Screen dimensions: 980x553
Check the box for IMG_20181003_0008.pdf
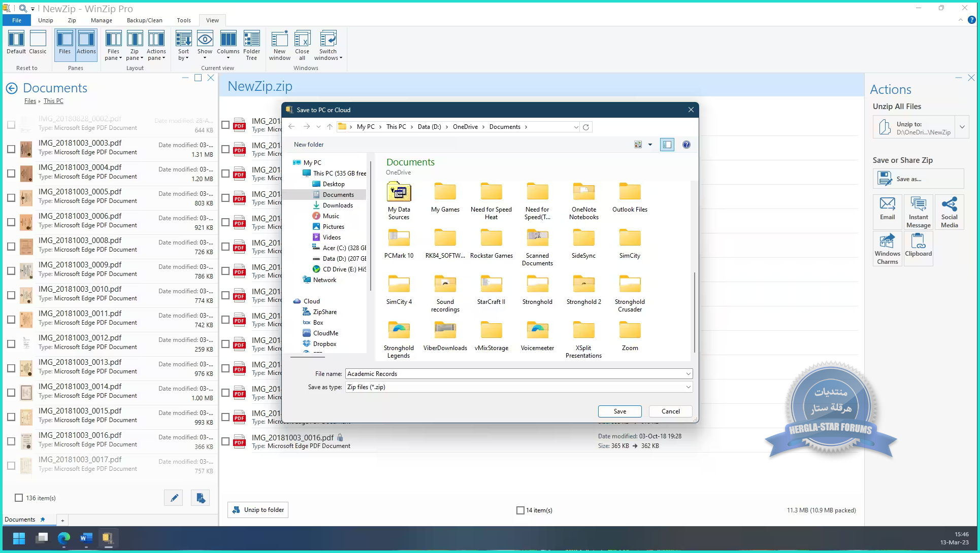pyautogui.click(x=11, y=247)
